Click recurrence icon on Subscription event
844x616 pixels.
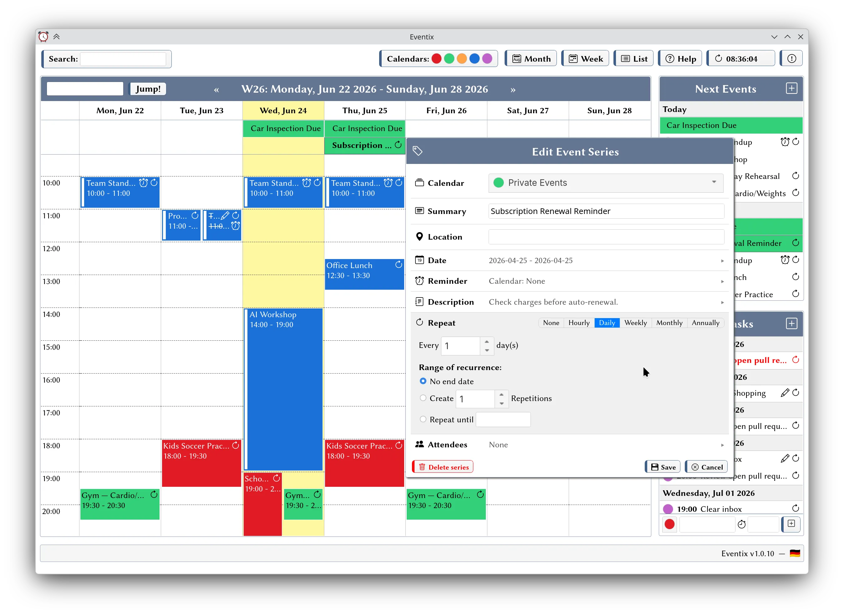click(398, 145)
